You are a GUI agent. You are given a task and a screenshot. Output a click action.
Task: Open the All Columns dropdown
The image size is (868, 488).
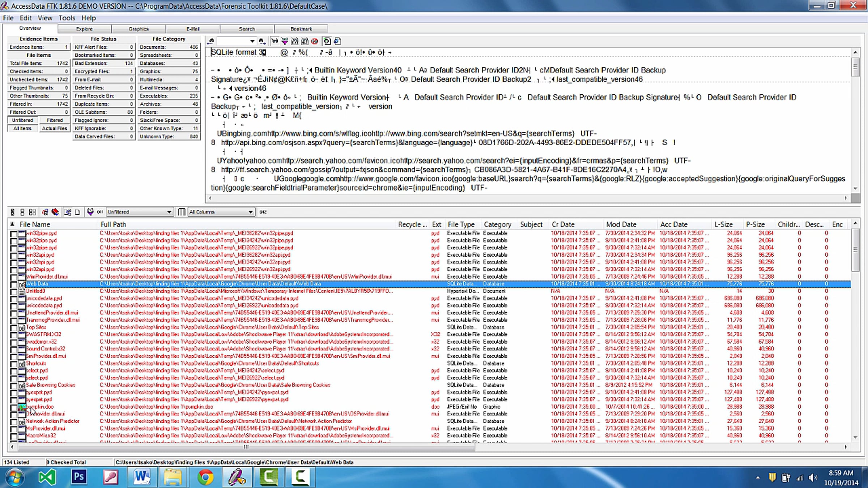pos(250,212)
